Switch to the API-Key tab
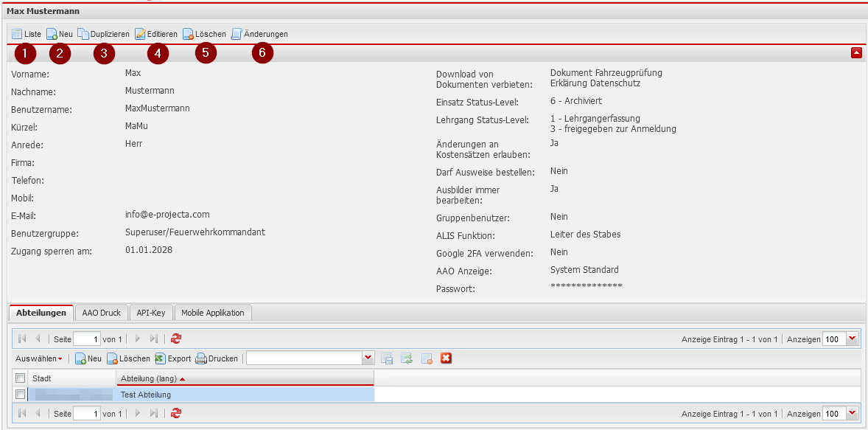The image size is (868, 430). pos(151,313)
